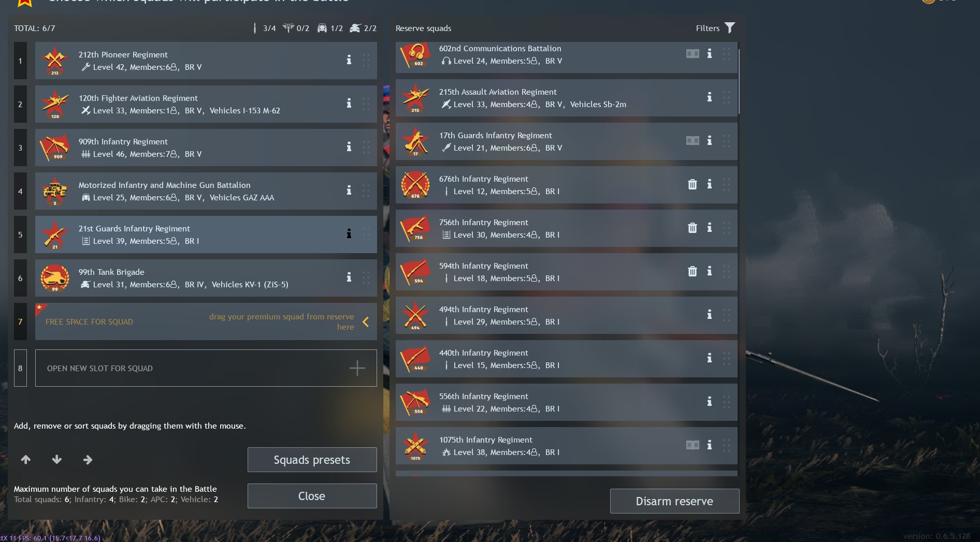The width and height of the screenshot is (980, 542).
Task: Click the move squad up arrow
Action: pyautogui.click(x=26, y=459)
